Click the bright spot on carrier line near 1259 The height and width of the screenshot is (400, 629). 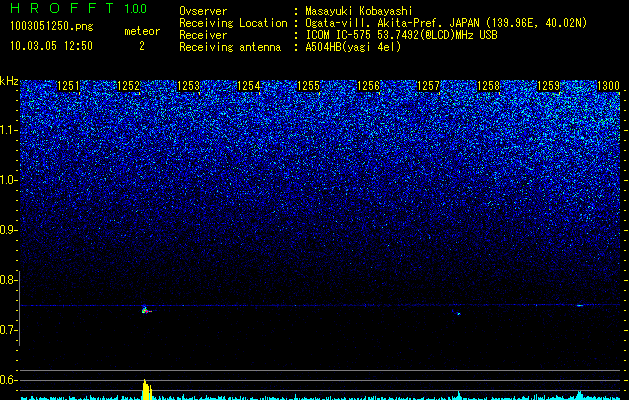click(x=580, y=305)
